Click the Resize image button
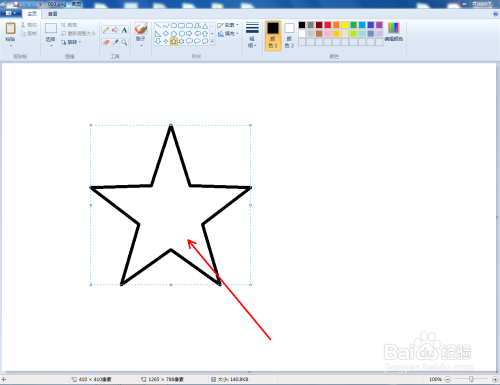Viewport: 500px width, 385px height. (x=78, y=33)
